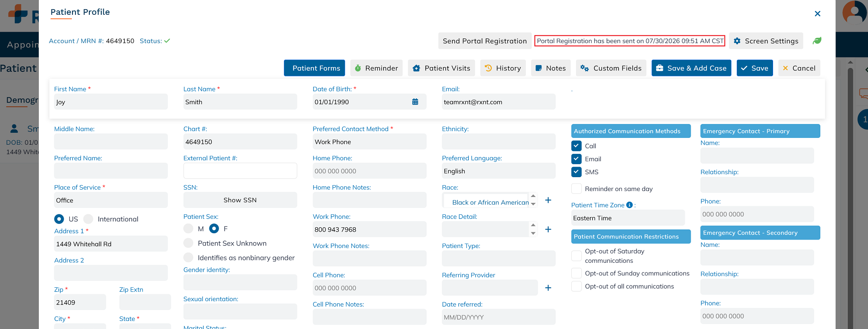868x329 pixels.
Task: Click the Last Name field
Action: (240, 102)
